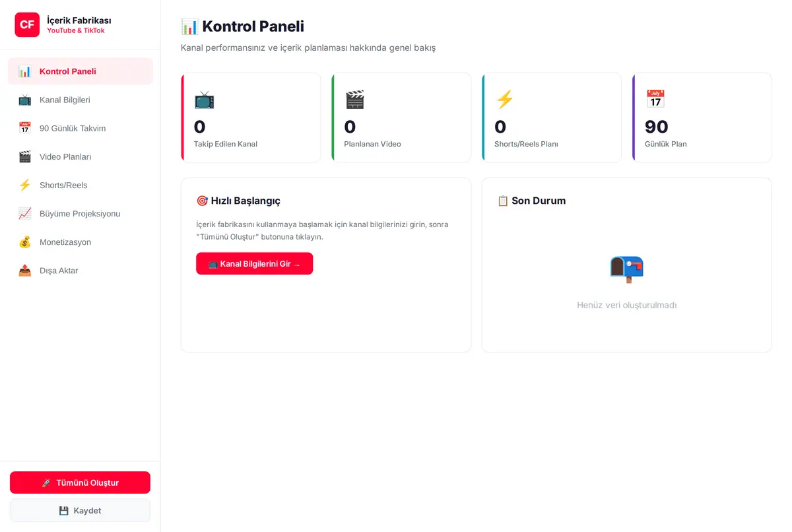This screenshot has width=792, height=532.
Task: Click the number 90 on the Günlük Plan card
Action: click(657, 127)
